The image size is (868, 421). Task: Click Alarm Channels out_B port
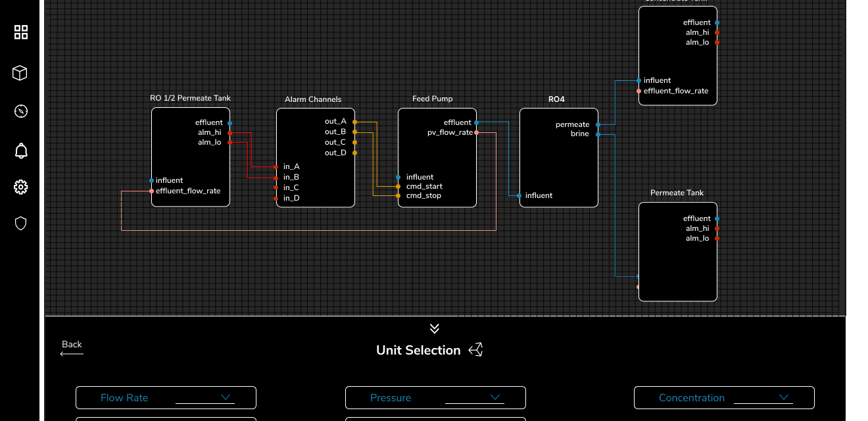point(354,132)
